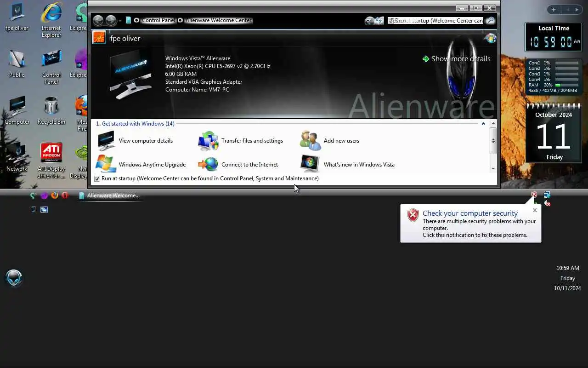Click the Computer Name: VM7-PC text
Viewport: 588px width, 368px height.
197,90
